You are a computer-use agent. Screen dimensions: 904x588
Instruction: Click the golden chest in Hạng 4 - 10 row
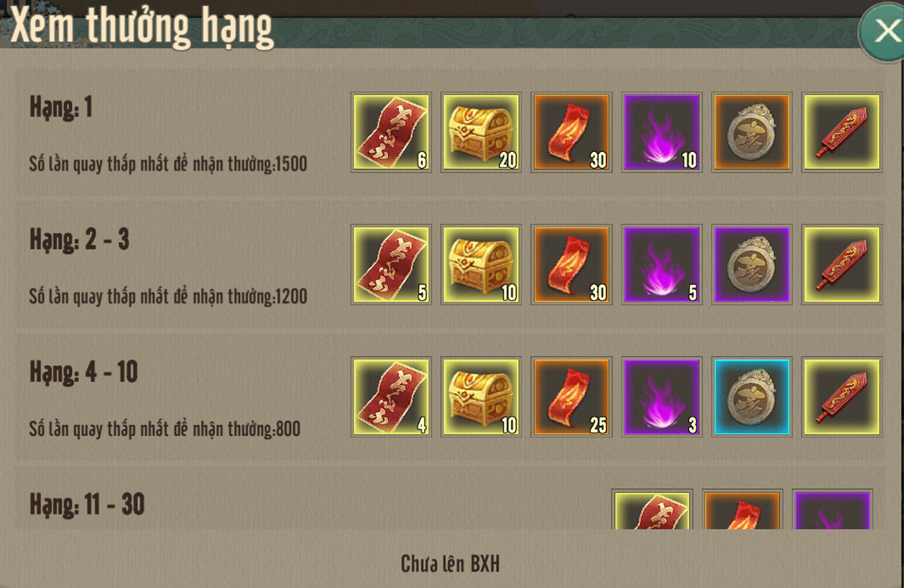(x=481, y=397)
